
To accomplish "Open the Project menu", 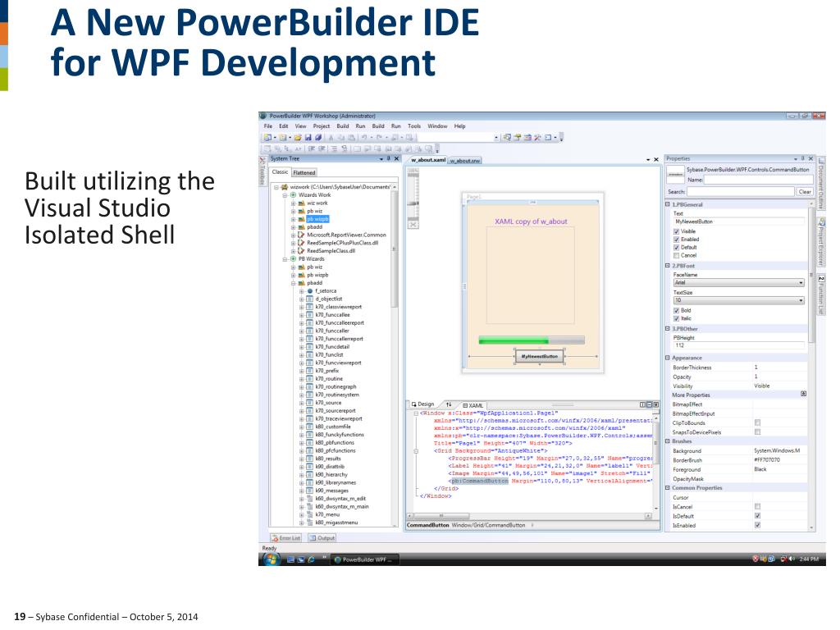I will point(322,126).
